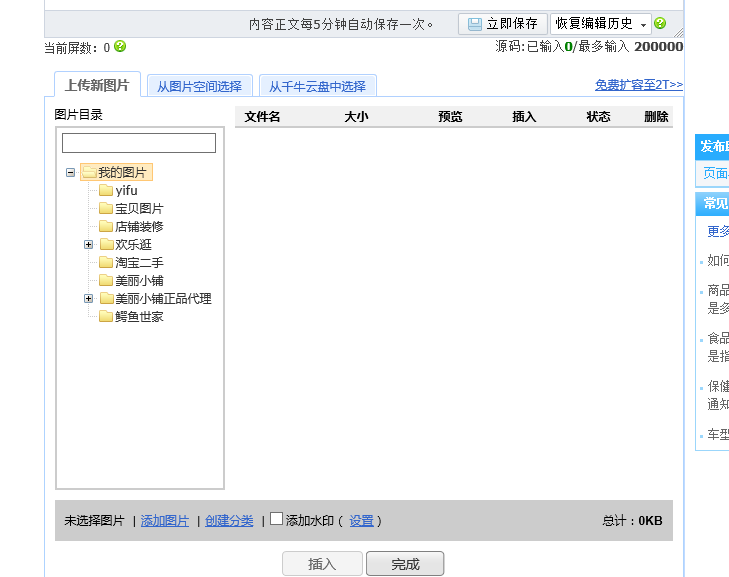Viewport: 729px width, 577px height.
Task: Click the 完成 button
Action: 405,564
